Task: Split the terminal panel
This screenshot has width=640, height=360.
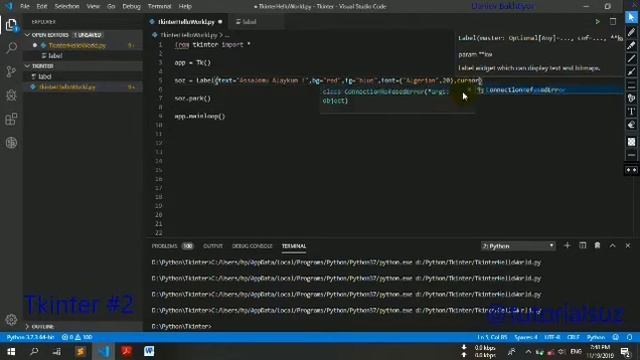Action: coord(582,246)
